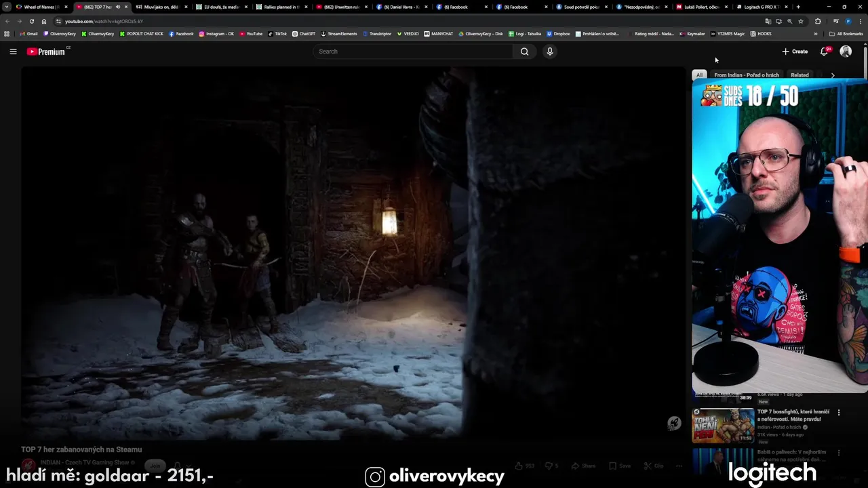Open options for Babiš o palivech video

coord(839,453)
